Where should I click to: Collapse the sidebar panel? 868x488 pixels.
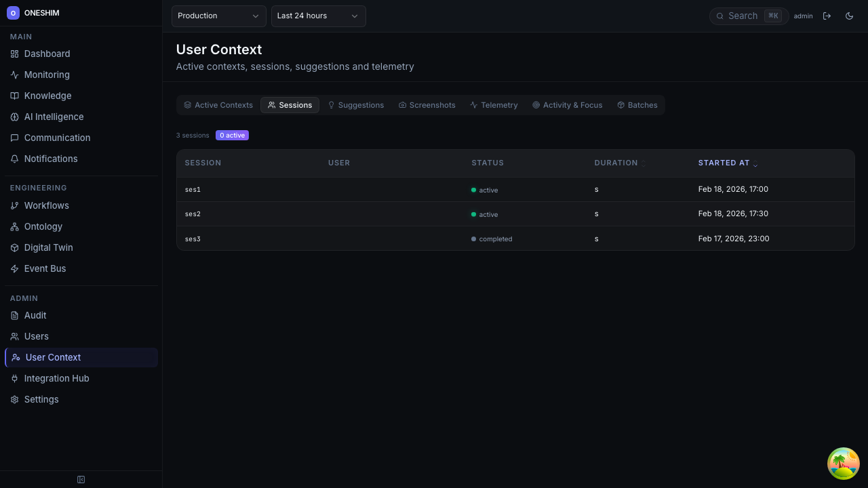[x=81, y=479]
